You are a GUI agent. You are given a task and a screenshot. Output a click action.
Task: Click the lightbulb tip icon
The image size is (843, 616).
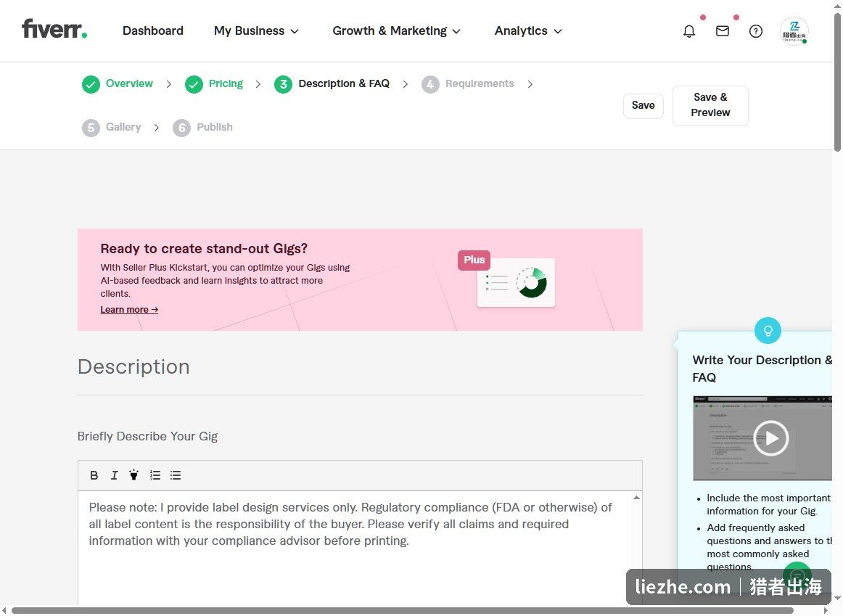pos(768,331)
